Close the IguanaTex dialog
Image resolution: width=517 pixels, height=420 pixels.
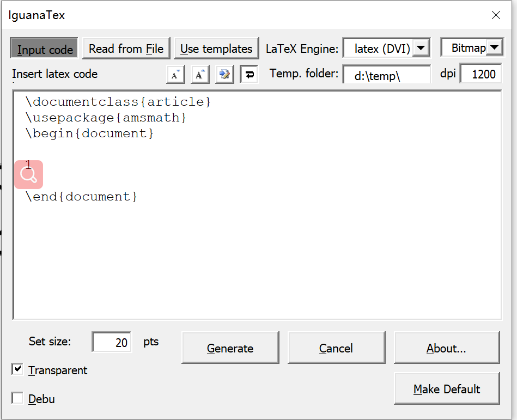pyautogui.click(x=496, y=15)
